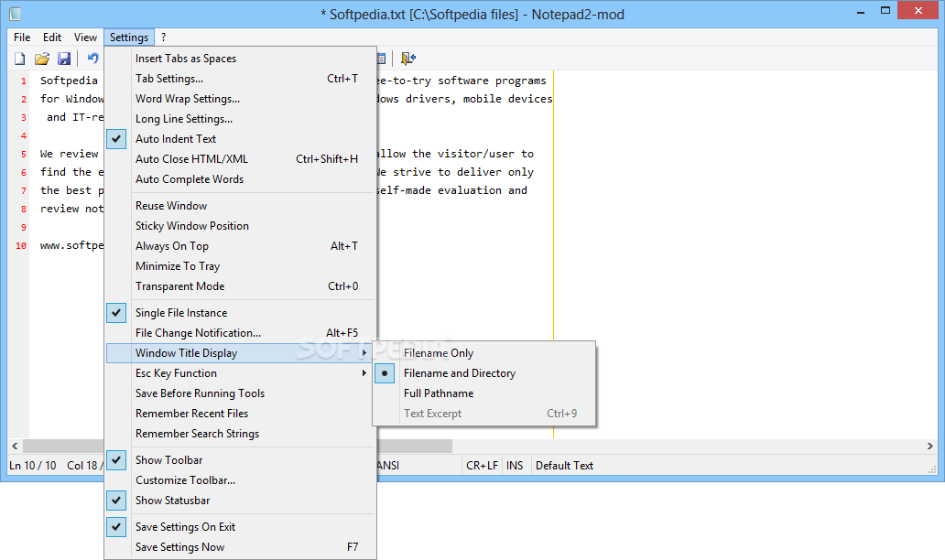Enable Always On Top option

click(241, 246)
